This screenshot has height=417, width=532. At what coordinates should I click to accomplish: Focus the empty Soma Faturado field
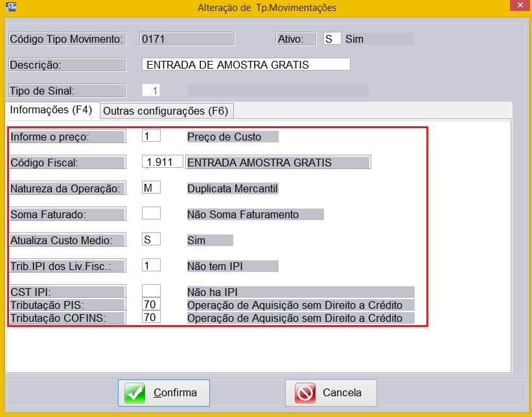click(x=151, y=214)
